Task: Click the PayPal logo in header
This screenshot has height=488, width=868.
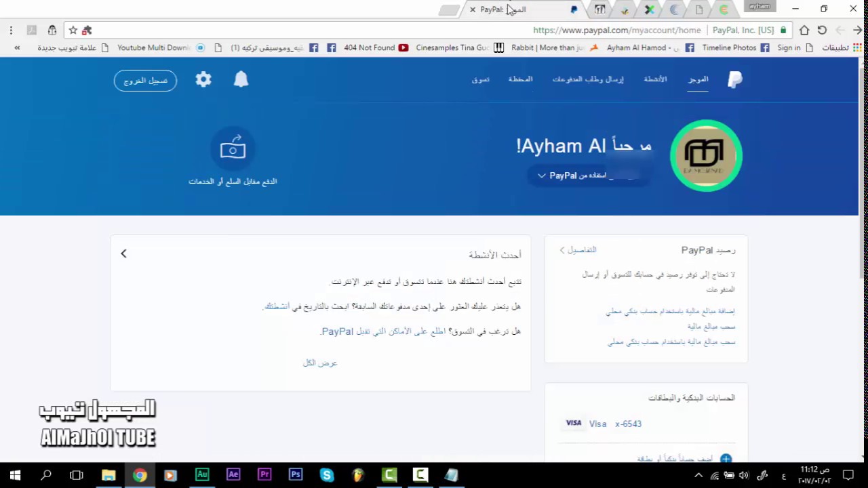Action: pos(735,80)
